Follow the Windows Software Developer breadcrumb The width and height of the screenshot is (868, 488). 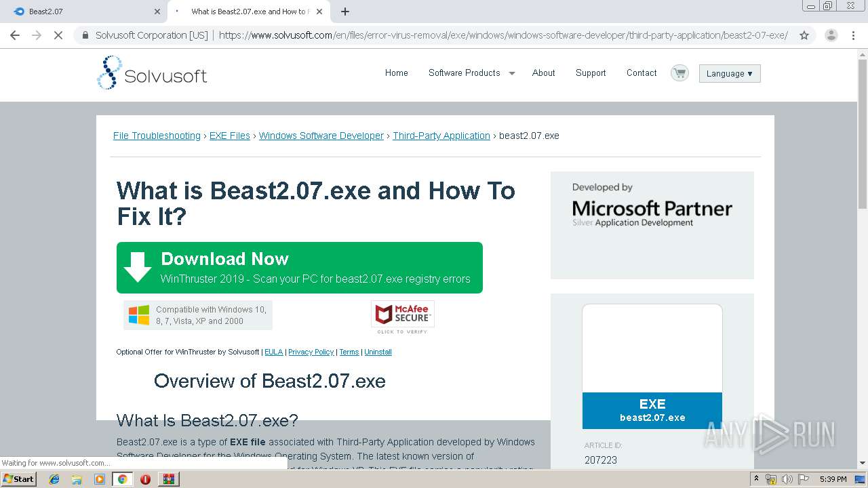pyautogui.click(x=321, y=136)
